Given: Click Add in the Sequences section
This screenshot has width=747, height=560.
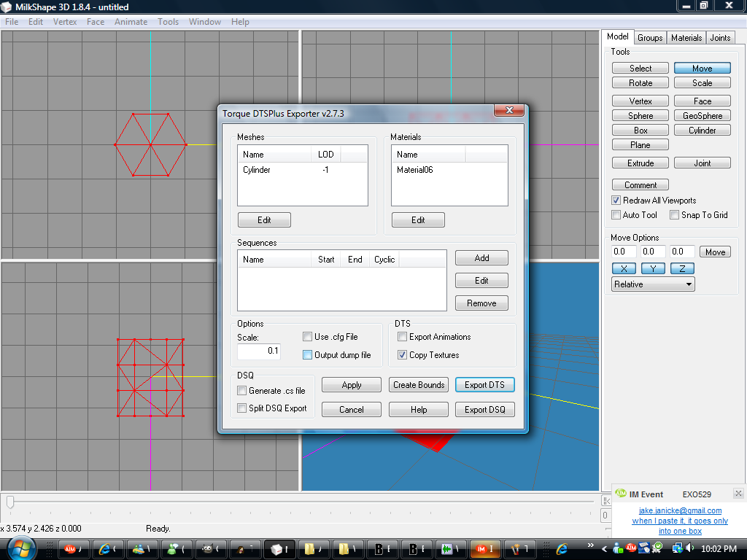Looking at the screenshot, I should pos(481,257).
